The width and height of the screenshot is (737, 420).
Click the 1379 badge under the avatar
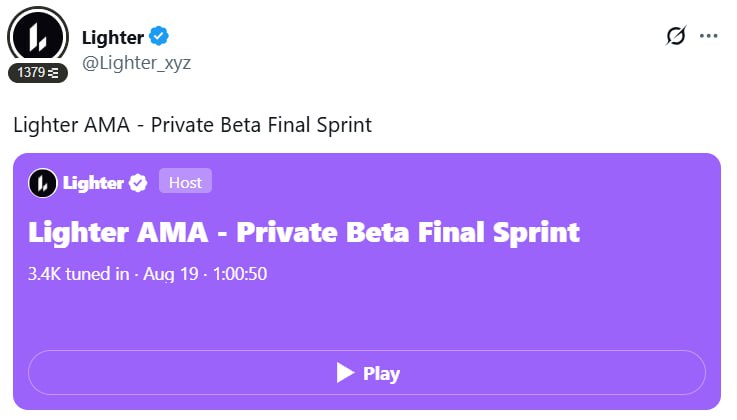(38, 72)
